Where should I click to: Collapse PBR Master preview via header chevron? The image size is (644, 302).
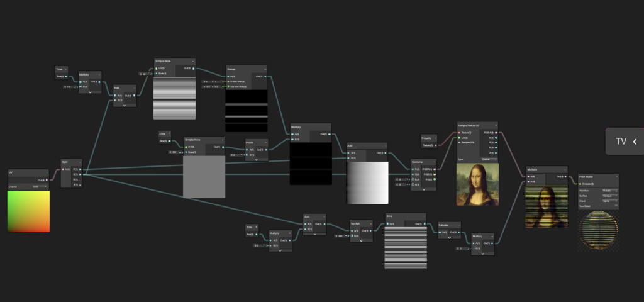616,177
